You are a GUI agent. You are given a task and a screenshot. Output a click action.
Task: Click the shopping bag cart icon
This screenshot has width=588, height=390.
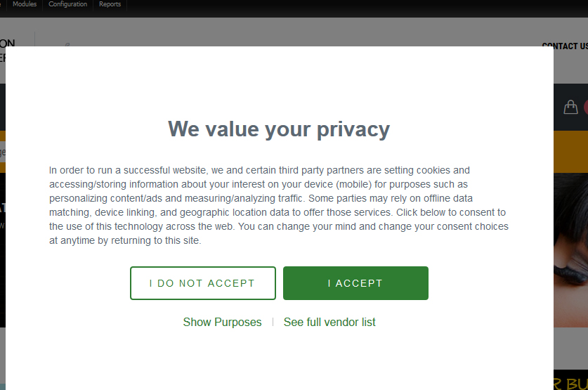coord(570,107)
